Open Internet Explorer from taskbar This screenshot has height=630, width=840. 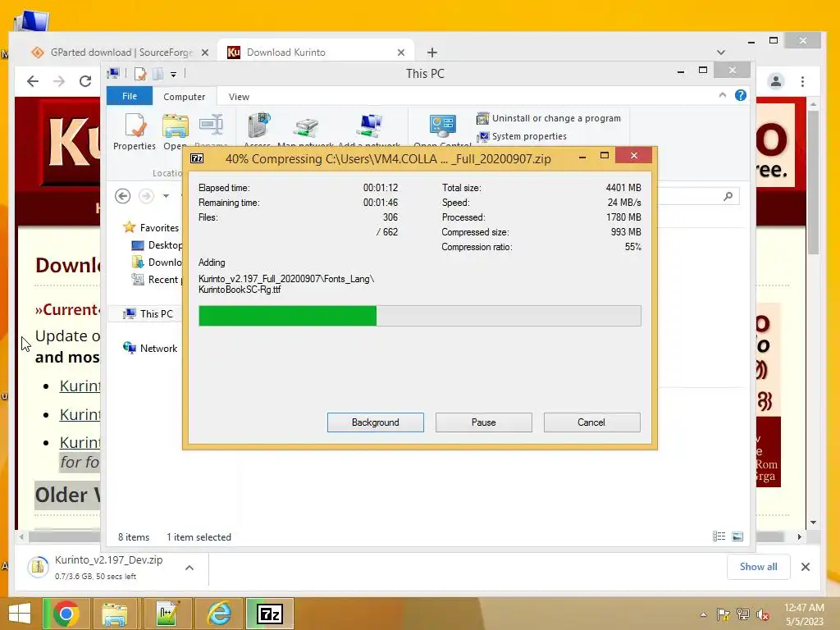pos(219,614)
